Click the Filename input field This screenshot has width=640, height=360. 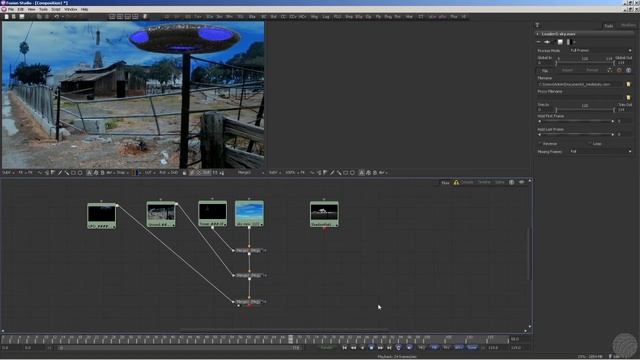[581, 84]
